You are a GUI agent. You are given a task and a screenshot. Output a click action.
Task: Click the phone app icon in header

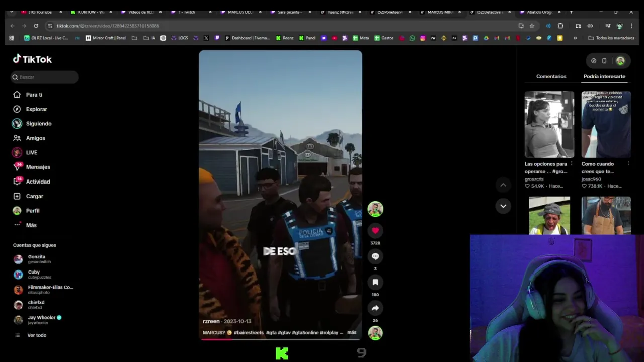point(604,61)
